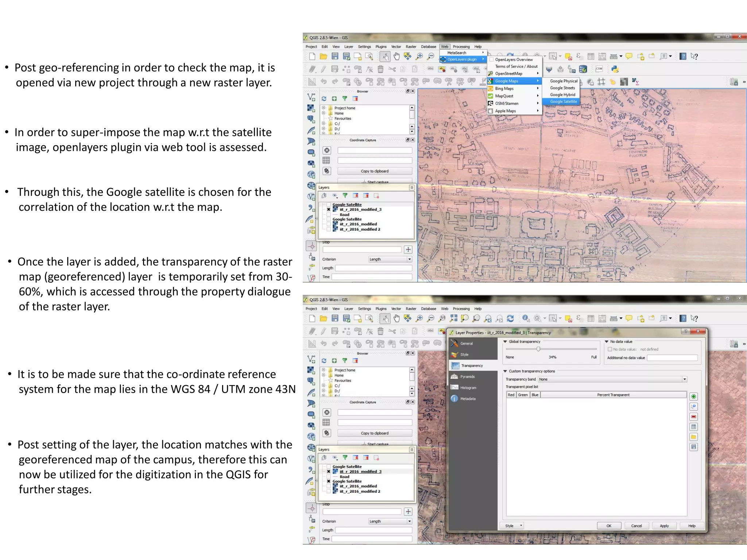The height and width of the screenshot is (560, 747).
Task: Click Zoom Out magnifier in lower QGIS toolbar
Action: click(x=431, y=318)
